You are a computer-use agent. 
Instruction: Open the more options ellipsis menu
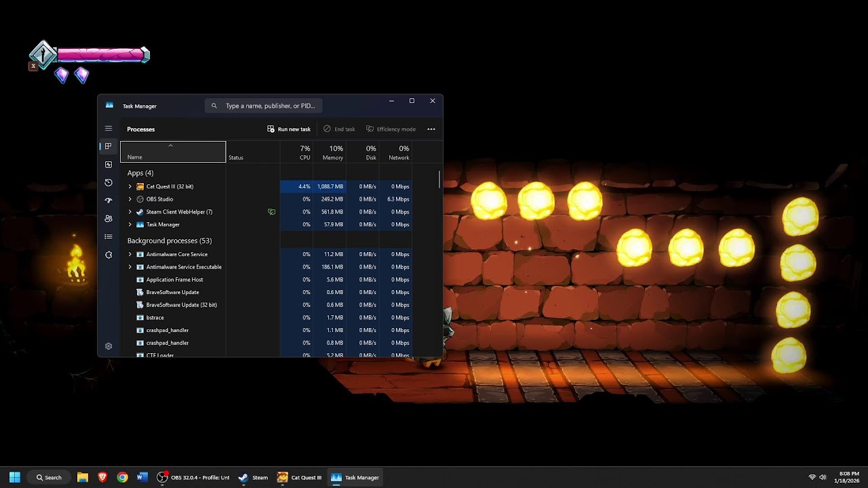click(x=431, y=129)
